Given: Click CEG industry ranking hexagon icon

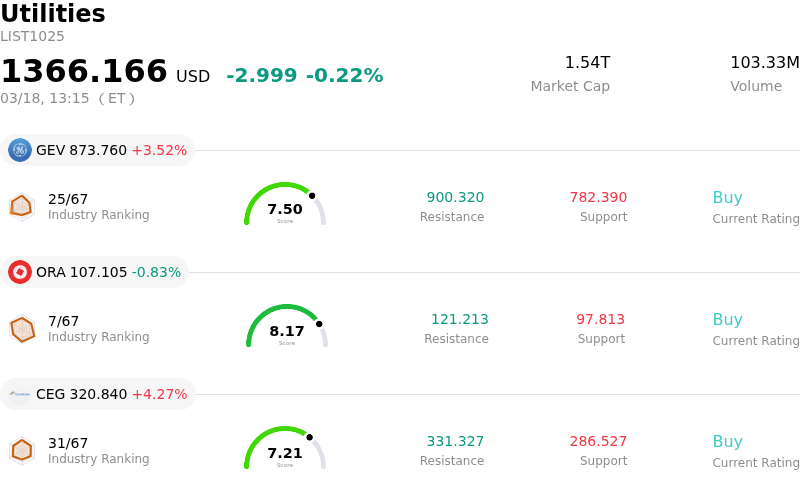Looking at the screenshot, I should 21,450.
